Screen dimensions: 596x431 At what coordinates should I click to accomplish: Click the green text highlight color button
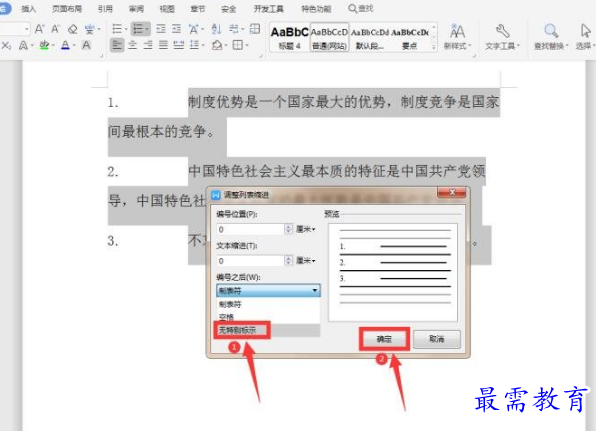44,46
